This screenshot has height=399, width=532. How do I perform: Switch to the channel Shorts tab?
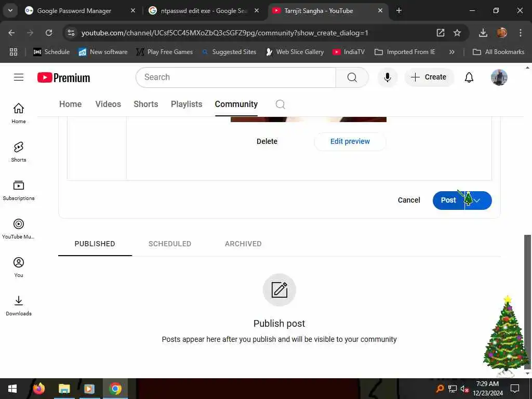point(146,104)
